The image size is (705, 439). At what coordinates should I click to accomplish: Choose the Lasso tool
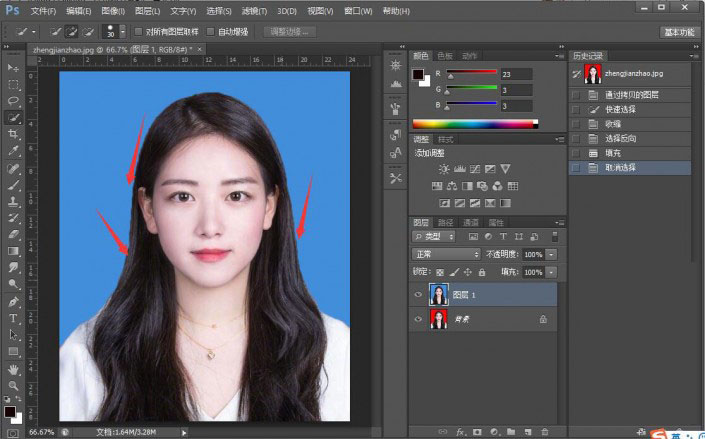pos(14,100)
